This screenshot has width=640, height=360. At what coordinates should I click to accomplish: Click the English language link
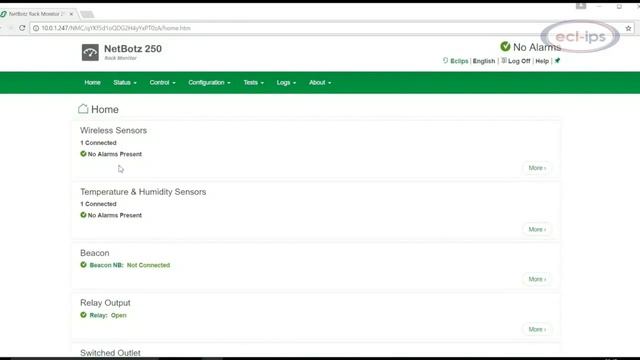click(x=484, y=61)
